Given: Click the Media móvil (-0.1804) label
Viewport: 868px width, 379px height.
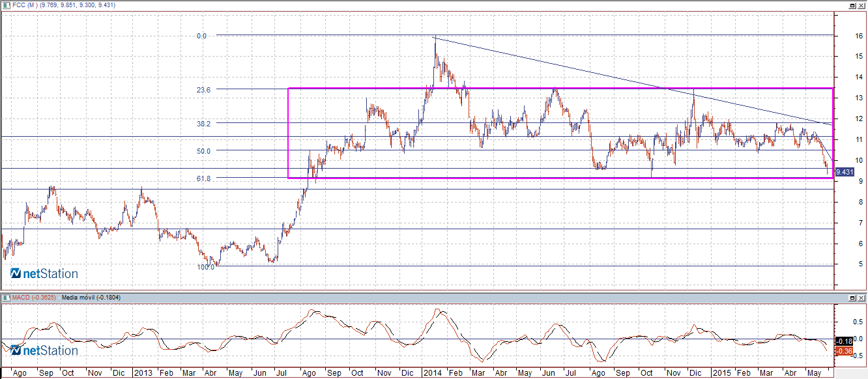Looking at the screenshot, I should coord(91,298).
